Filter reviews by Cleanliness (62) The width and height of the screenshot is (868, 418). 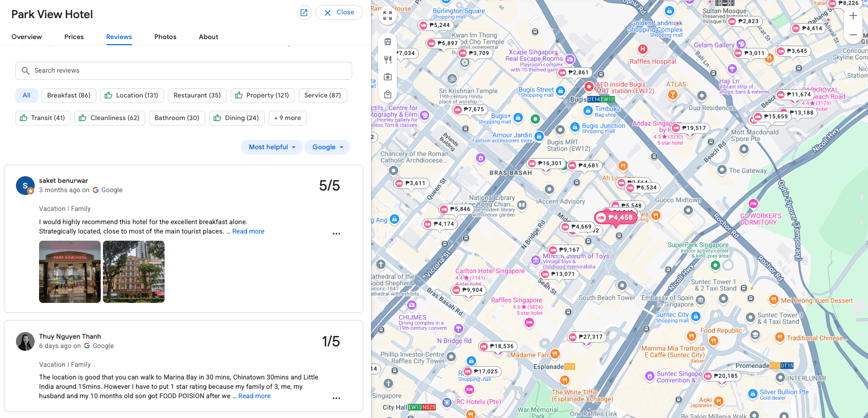pos(110,118)
